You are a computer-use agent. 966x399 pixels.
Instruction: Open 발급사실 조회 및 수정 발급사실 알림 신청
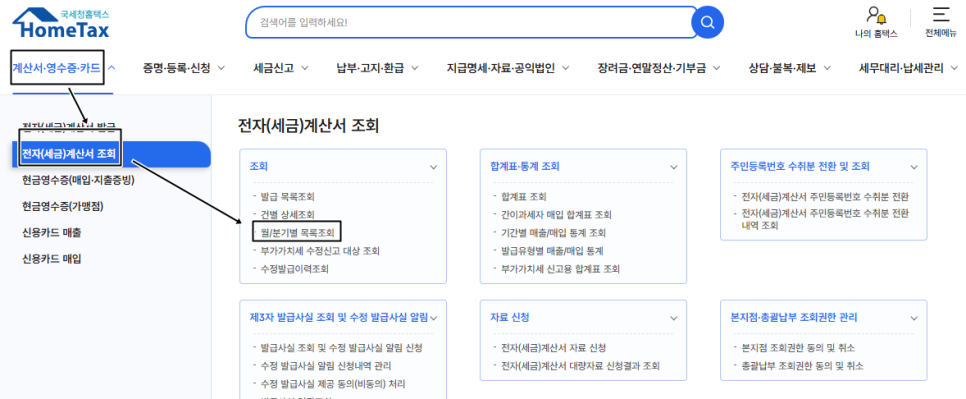tap(341, 348)
